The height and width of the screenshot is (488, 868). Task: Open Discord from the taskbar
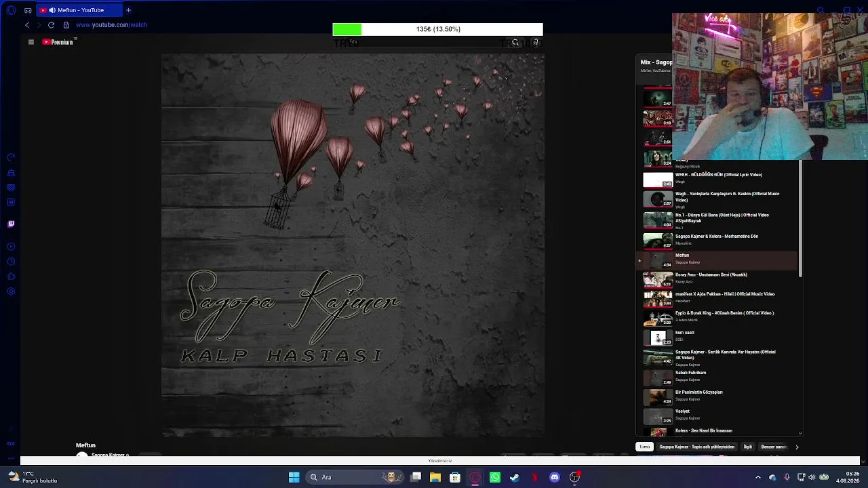(x=555, y=477)
